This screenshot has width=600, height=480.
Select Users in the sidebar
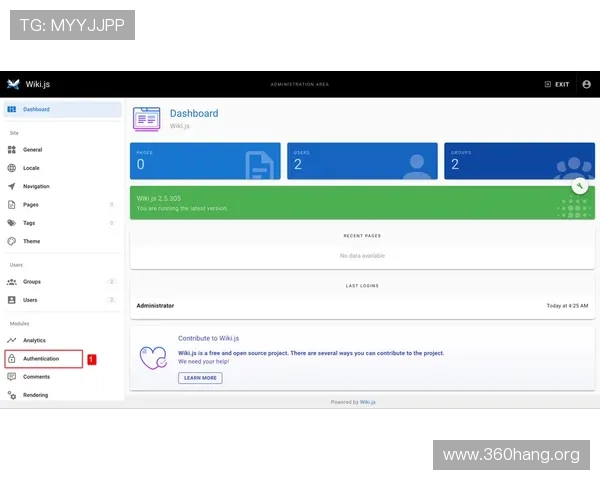(x=31, y=300)
